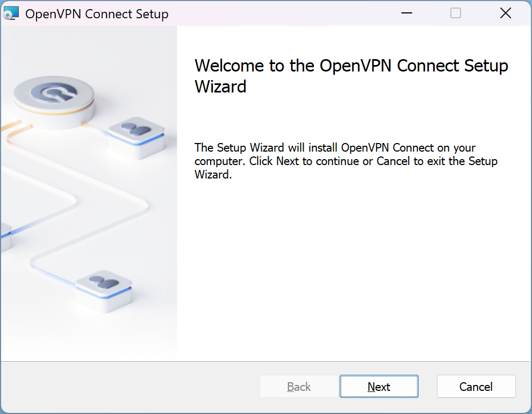Image resolution: width=532 pixels, height=414 pixels.
Task: Click the greyed-out Back button
Action: coord(299,387)
